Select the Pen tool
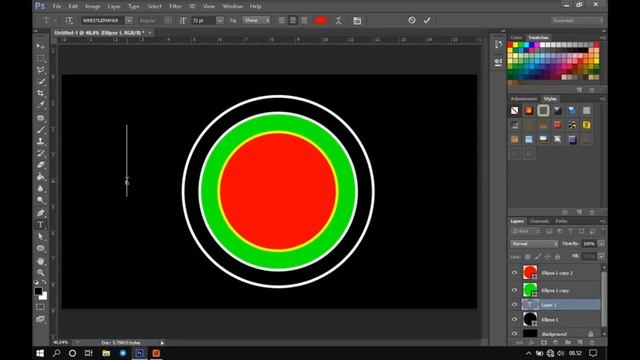Image resolution: width=640 pixels, height=360 pixels. [x=40, y=213]
